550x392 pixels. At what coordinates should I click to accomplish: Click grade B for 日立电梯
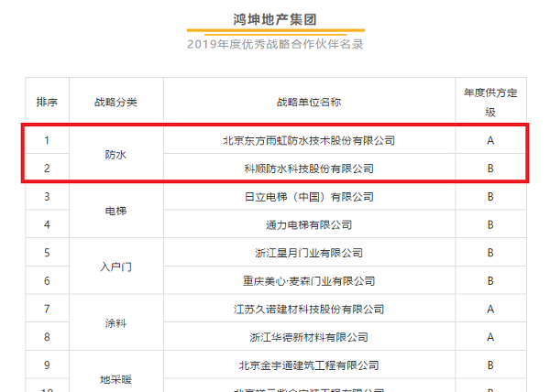pyautogui.click(x=490, y=197)
